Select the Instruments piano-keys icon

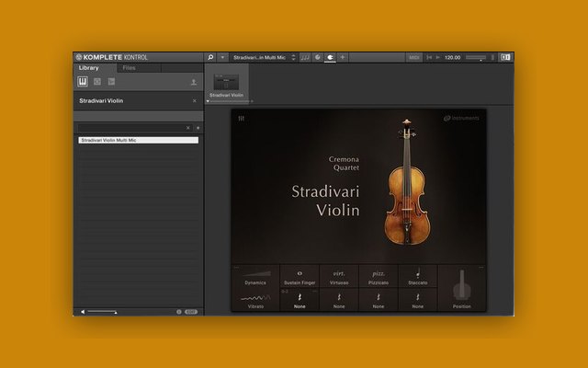83,82
